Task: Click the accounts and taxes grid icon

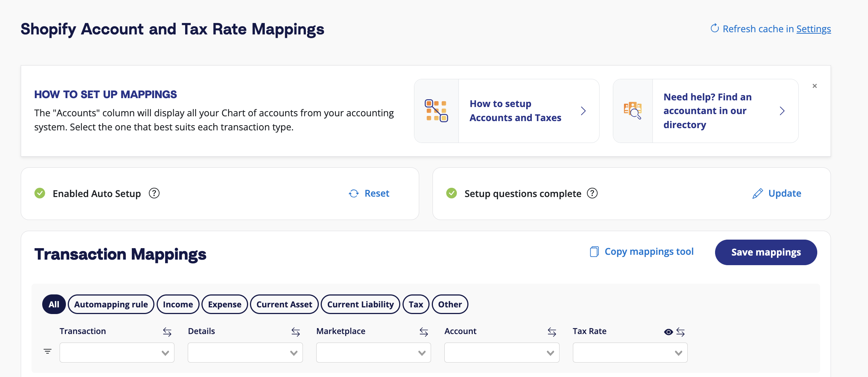Action: pyautogui.click(x=436, y=111)
